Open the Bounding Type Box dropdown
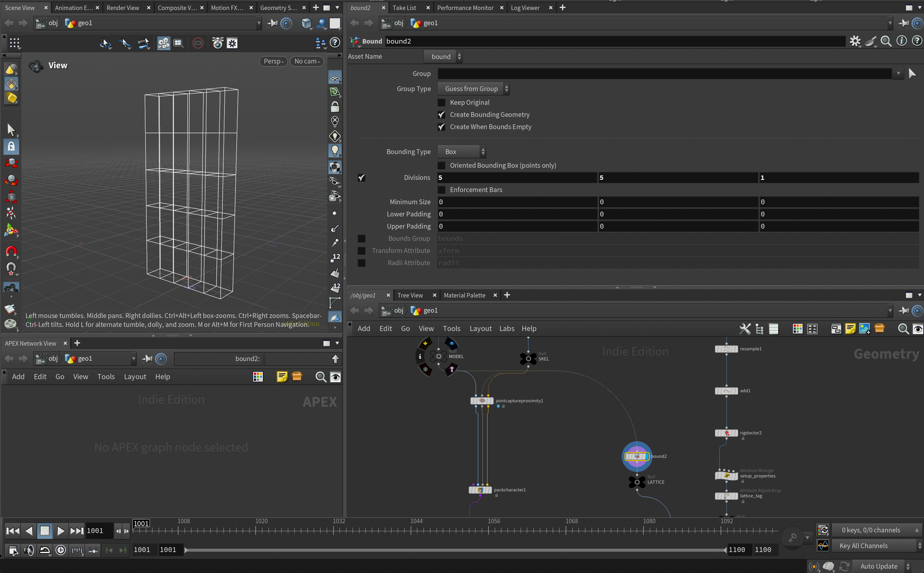 click(462, 152)
